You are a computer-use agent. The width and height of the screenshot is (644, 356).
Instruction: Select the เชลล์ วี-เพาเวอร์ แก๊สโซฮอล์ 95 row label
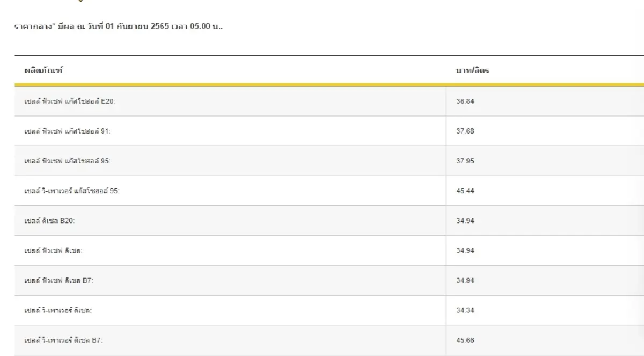click(72, 191)
